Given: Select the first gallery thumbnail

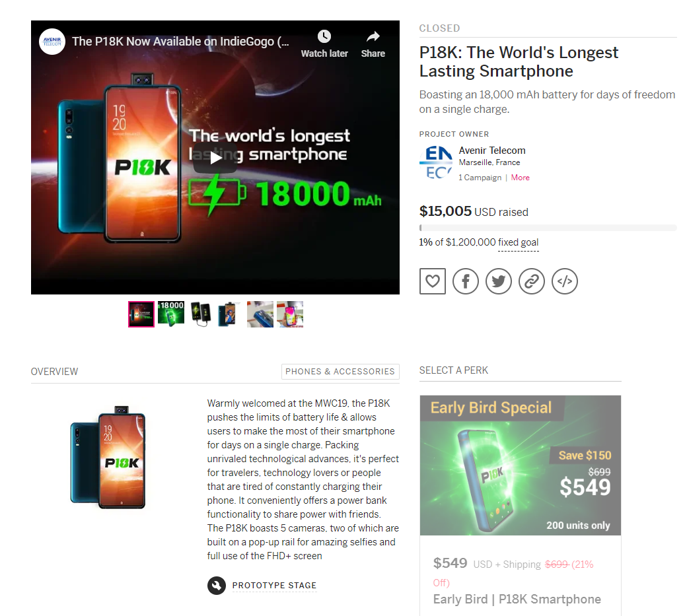Looking at the screenshot, I should (x=141, y=314).
